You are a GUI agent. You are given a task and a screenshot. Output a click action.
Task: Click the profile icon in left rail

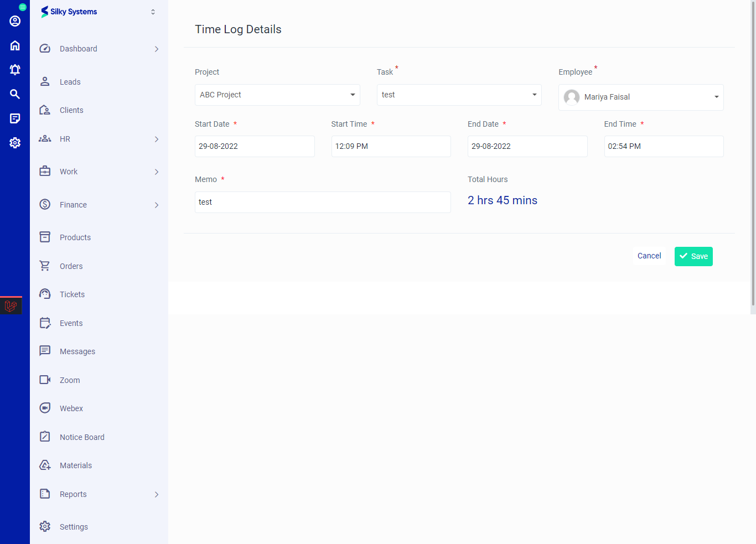(x=15, y=21)
